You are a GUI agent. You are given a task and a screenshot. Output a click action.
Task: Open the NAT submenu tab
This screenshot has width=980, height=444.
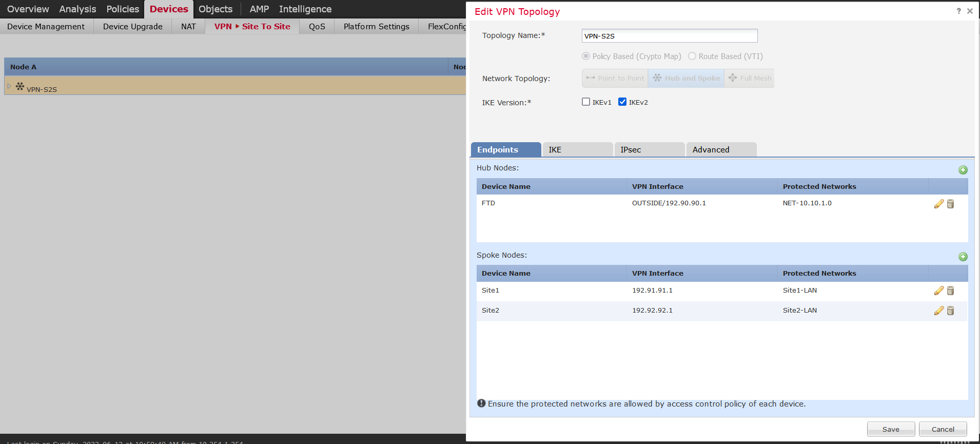(188, 26)
